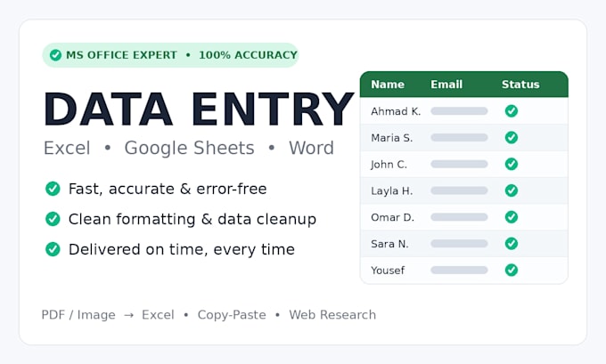Screen dimensions: 606x364
Task: Click the checkmark icon in MS Office Expert badge
Action: (x=55, y=55)
